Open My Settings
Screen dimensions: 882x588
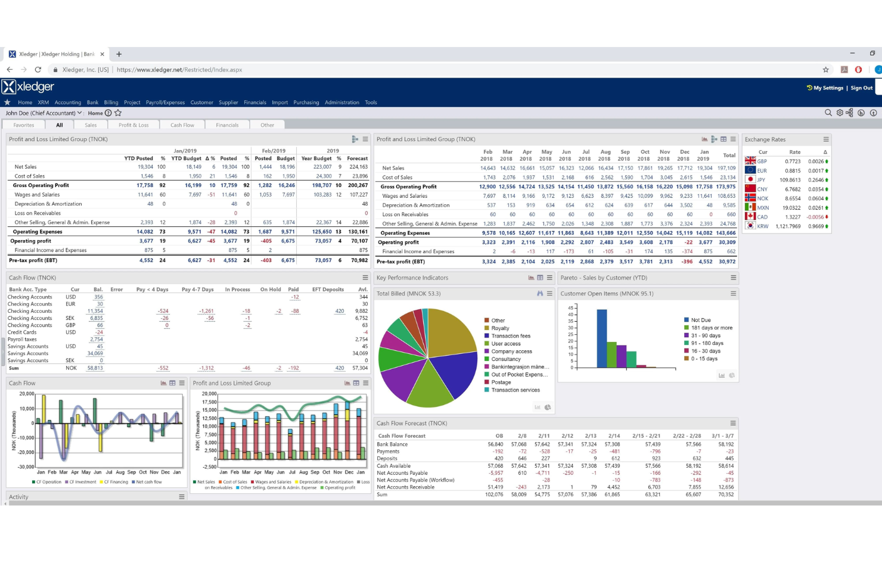(828, 88)
